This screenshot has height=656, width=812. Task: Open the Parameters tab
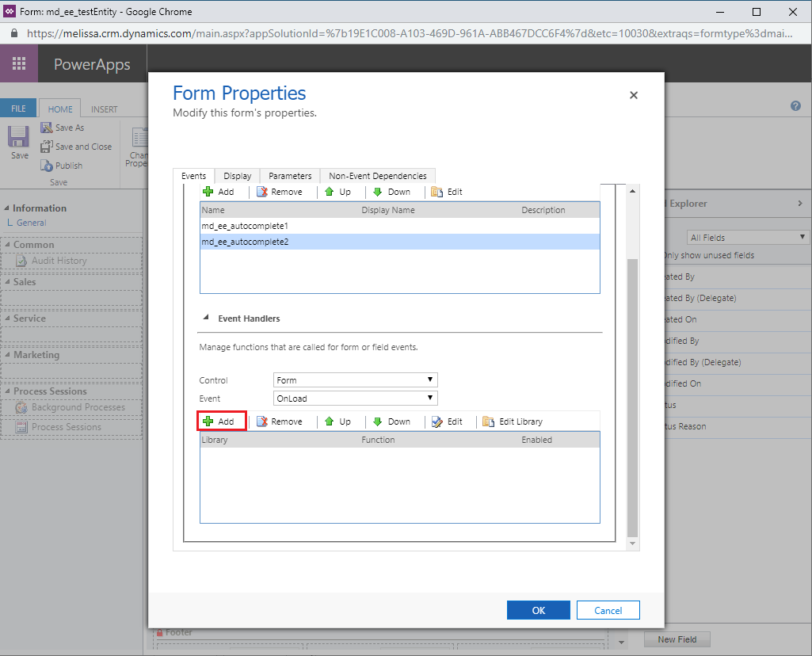(290, 176)
